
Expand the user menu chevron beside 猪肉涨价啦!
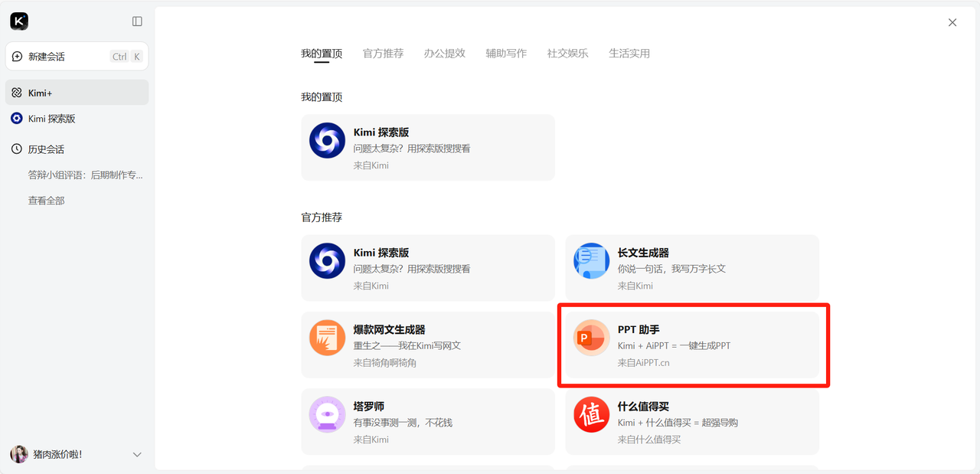click(137, 454)
